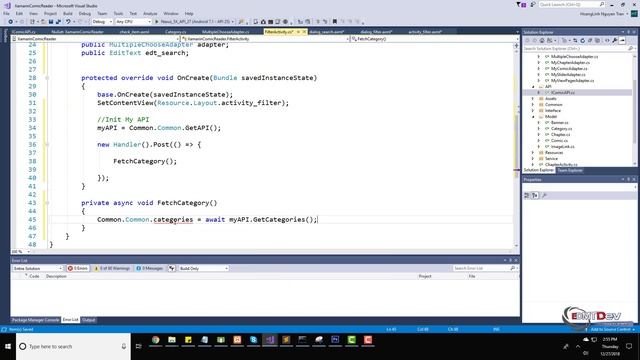The image size is (640, 360).
Task: Click the Home icon in Solution Explorer
Action: 542,40
